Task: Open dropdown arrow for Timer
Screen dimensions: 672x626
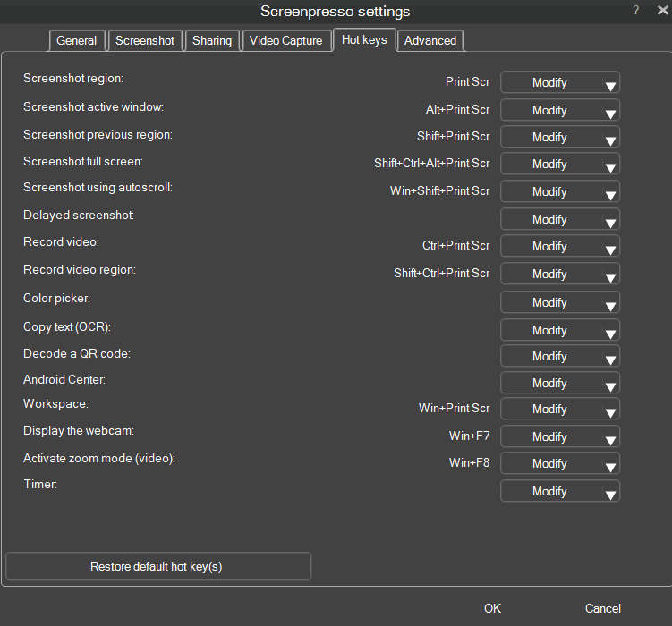Action: (611, 495)
